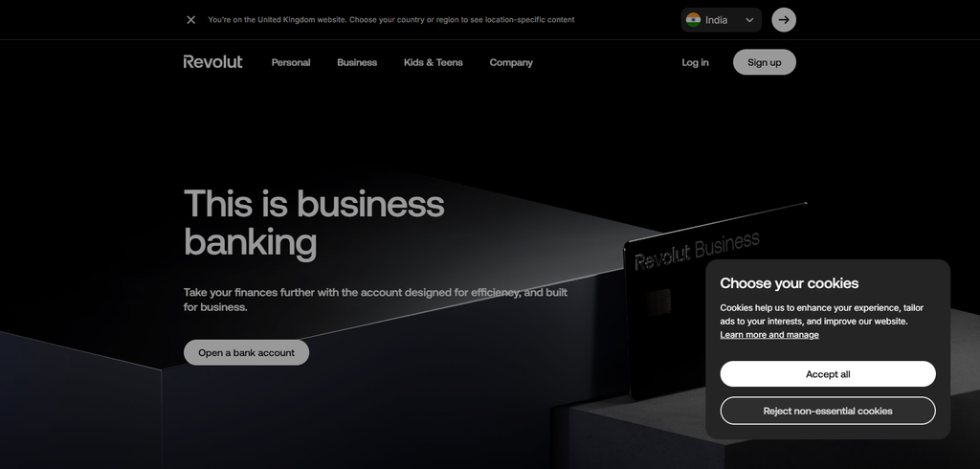Click Open a bank account button
The width and height of the screenshot is (980, 469).
click(x=246, y=352)
